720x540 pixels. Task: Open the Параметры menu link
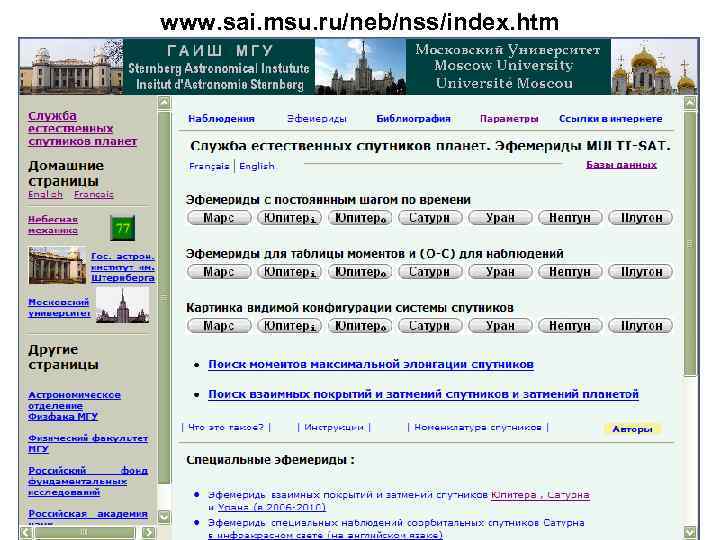tap(509, 119)
